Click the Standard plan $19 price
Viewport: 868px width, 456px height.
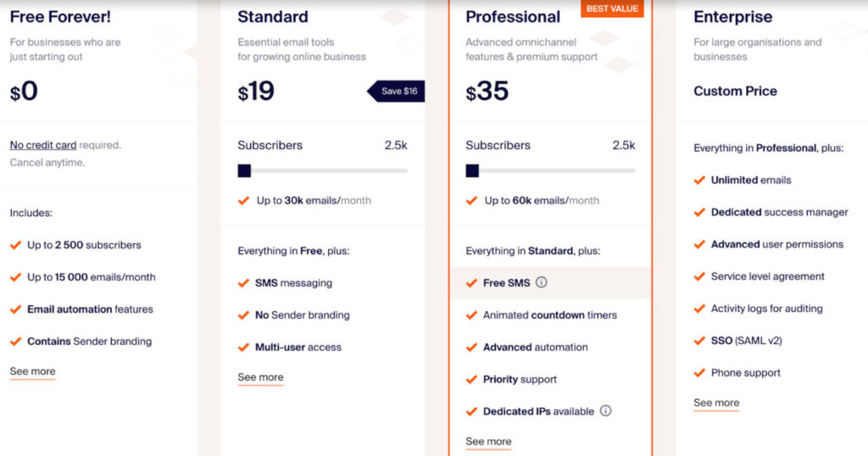tap(256, 92)
